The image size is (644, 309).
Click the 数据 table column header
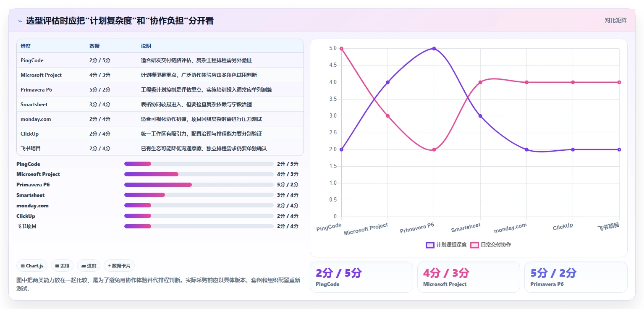tap(94, 46)
